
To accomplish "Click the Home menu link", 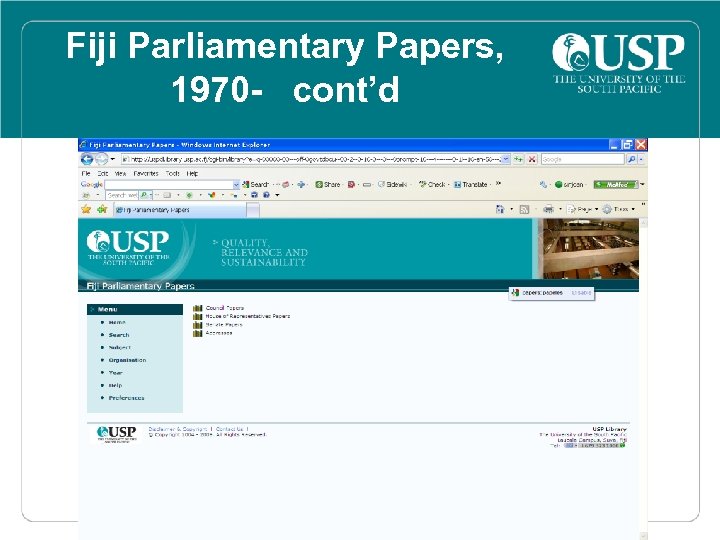I will click(x=117, y=322).
